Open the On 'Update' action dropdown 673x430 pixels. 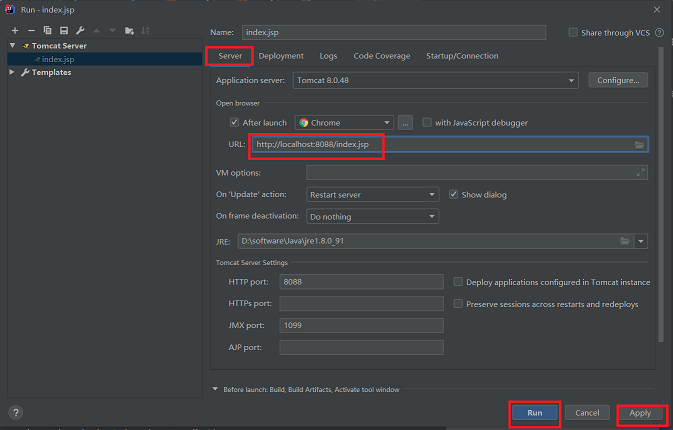(x=432, y=194)
